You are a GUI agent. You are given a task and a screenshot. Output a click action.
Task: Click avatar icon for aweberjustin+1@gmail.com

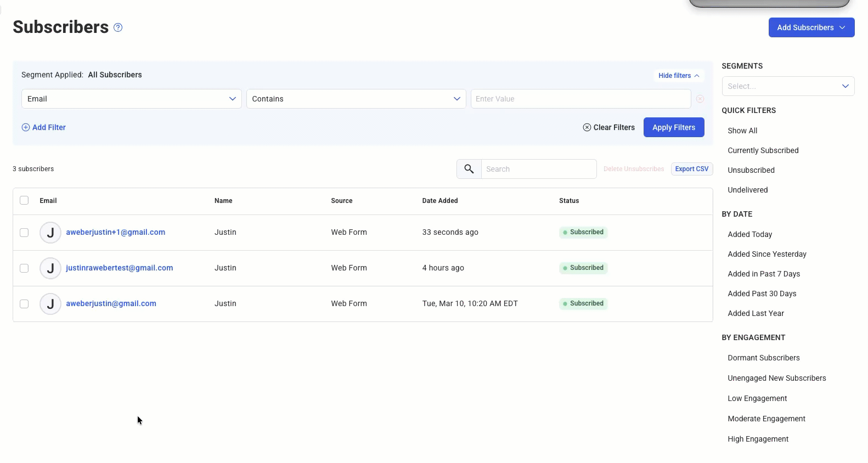(x=50, y=233)
